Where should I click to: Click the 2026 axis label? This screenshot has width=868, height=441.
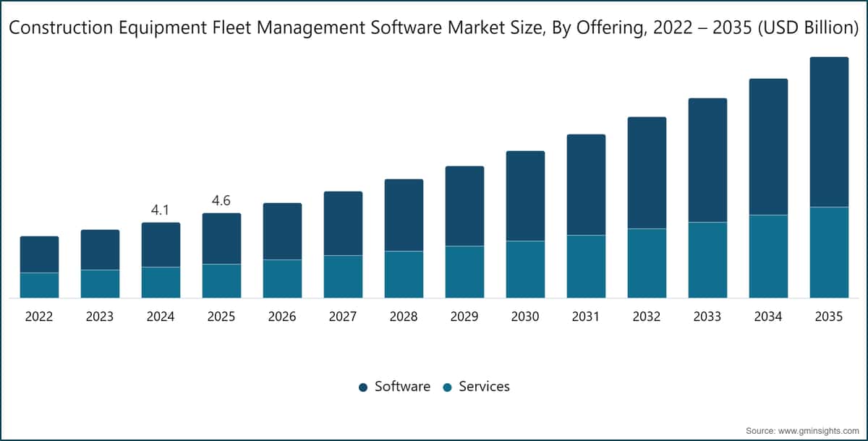(282, 317)
